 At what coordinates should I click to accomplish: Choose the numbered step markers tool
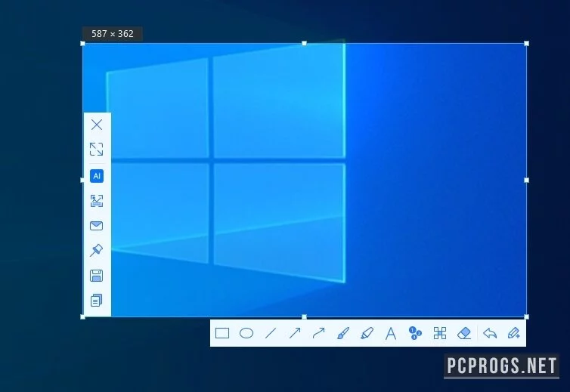tap(415, 333)
